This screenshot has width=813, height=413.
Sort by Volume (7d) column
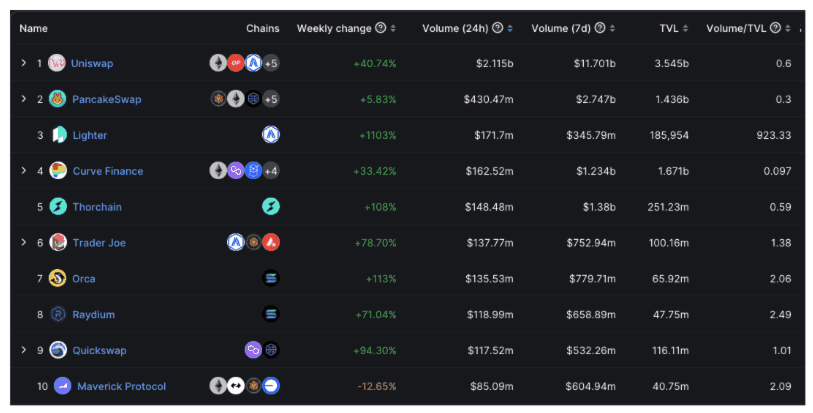(x=612, y=28)
